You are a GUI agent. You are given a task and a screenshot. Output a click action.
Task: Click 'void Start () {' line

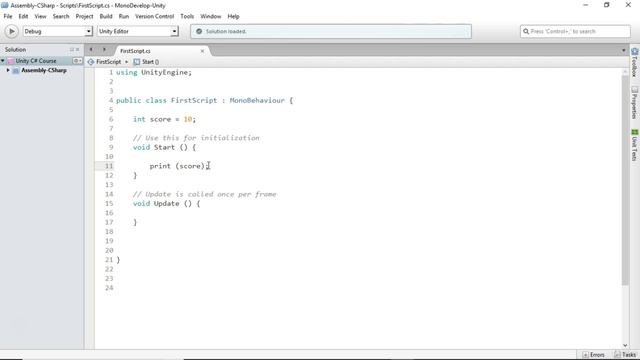(x=164, y=147)
